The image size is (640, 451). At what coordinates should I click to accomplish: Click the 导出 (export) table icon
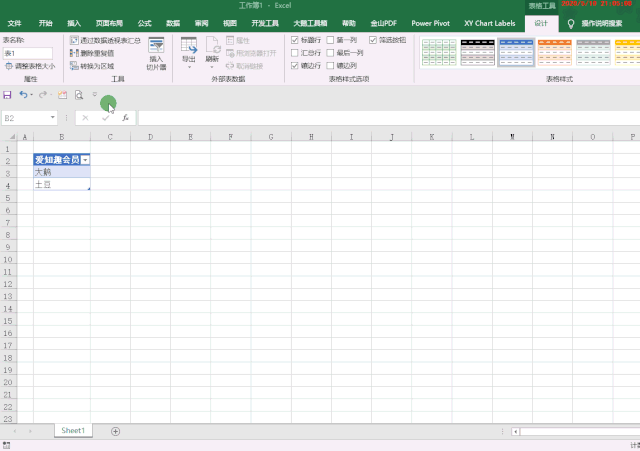coord(189,46)
